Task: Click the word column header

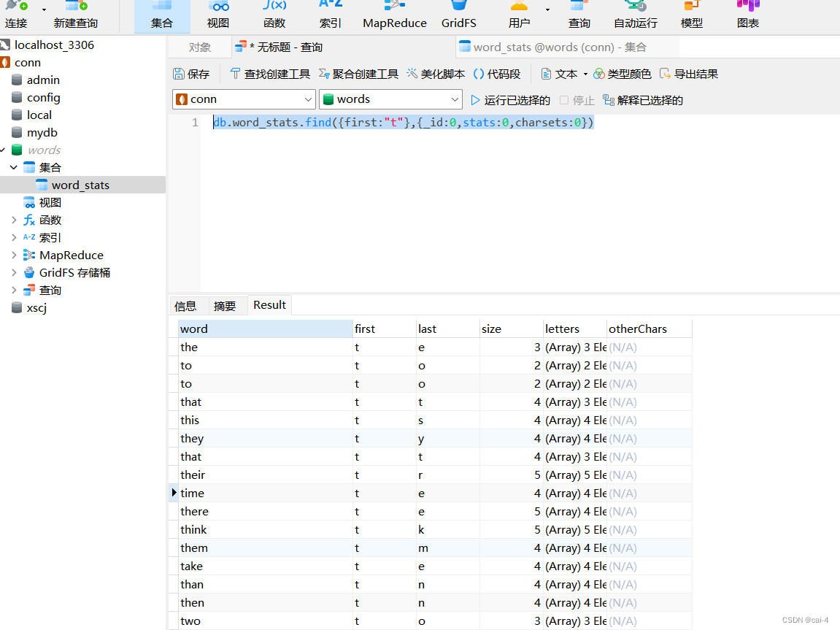Action: pos(265,329)
